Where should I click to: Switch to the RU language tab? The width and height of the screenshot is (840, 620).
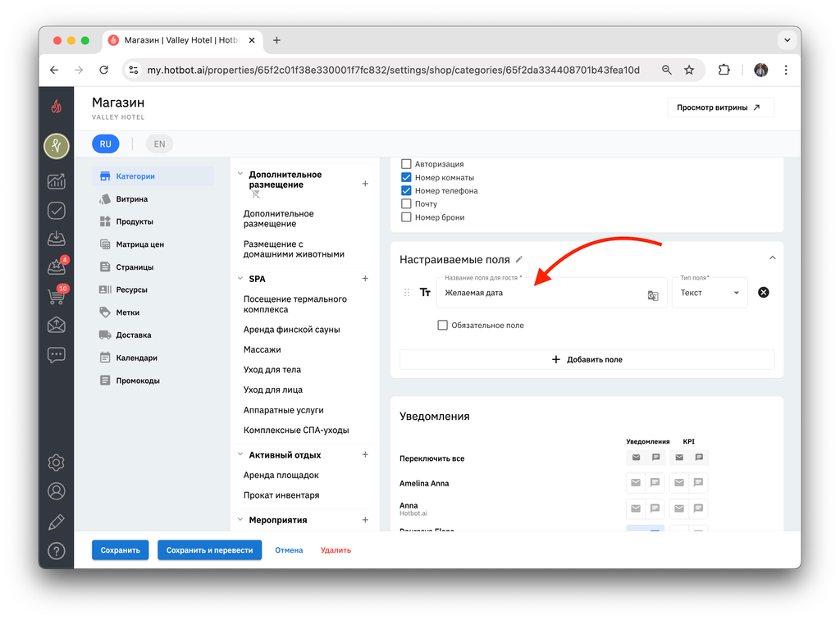click(106, 144)
